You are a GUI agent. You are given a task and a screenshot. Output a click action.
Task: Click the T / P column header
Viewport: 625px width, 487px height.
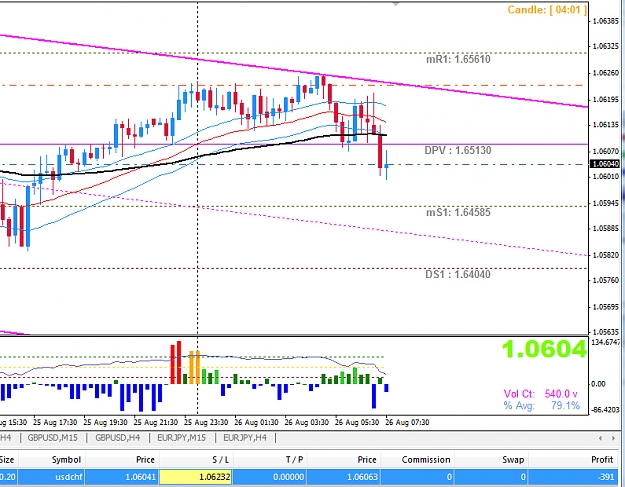coord(270,460)
